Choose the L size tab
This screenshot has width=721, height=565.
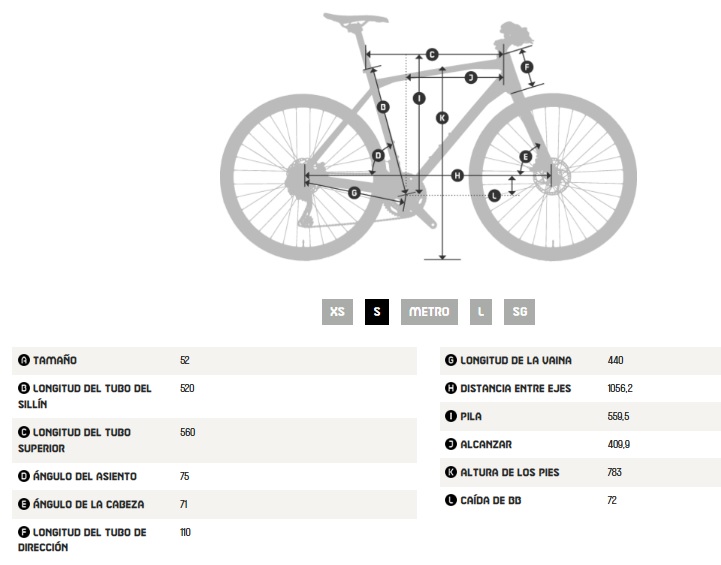tap(481, 312)
